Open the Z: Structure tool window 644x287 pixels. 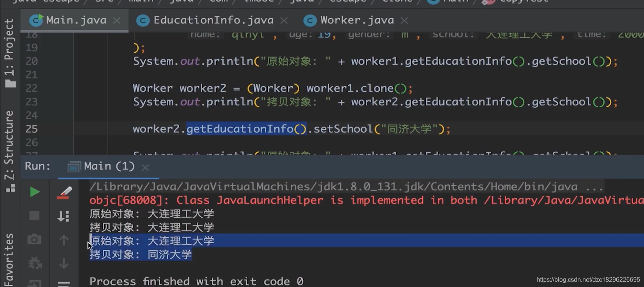point(9,151)
